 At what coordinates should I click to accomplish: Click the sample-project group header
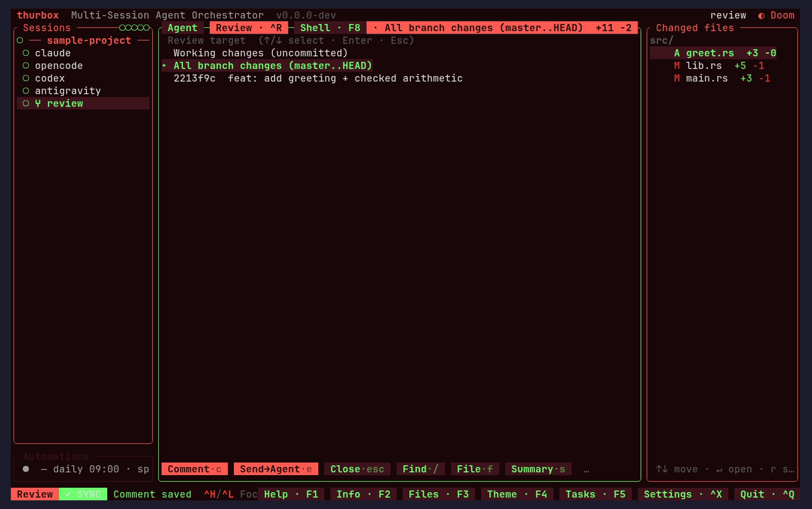point(89,41)
